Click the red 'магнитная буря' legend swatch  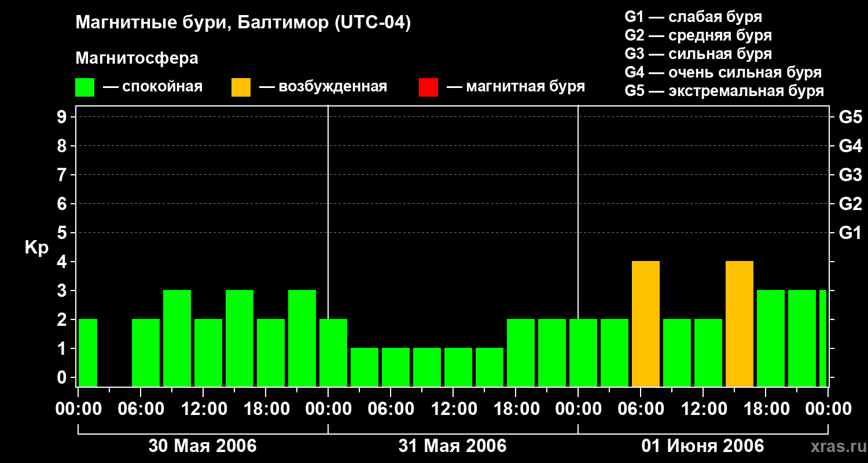point(428,87)
